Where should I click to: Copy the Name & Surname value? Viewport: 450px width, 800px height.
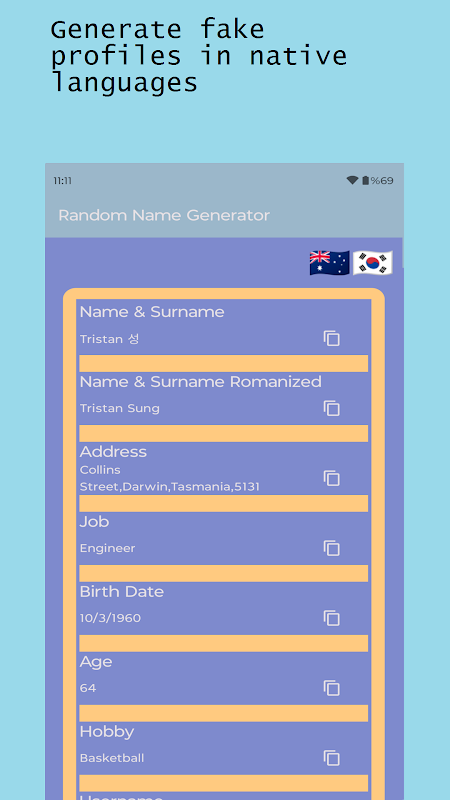331,338
